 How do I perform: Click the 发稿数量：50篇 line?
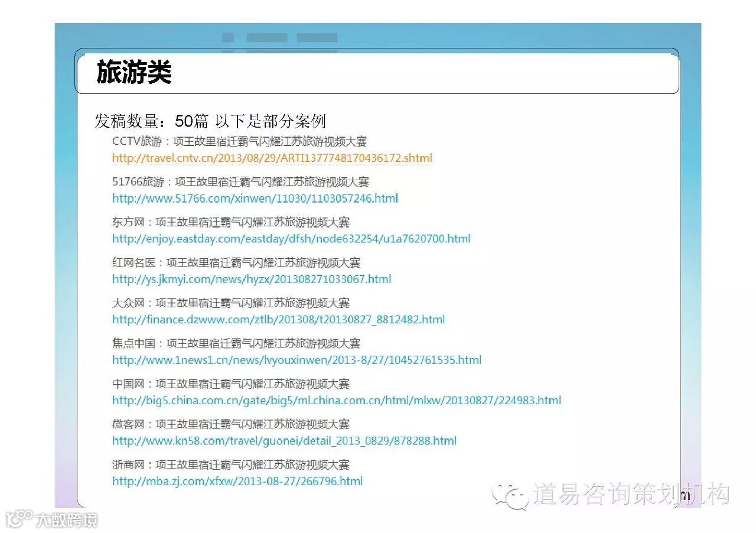coord(210,122)
